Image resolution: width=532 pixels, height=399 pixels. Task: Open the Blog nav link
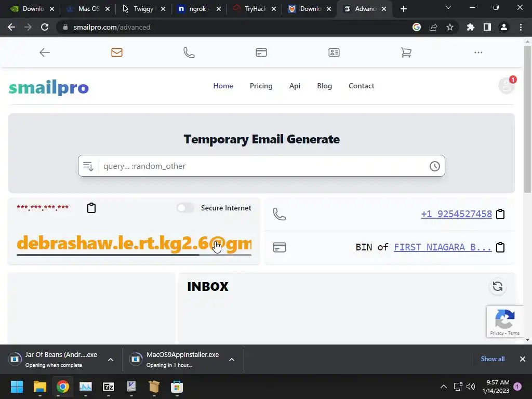click(x=324, y=86)
